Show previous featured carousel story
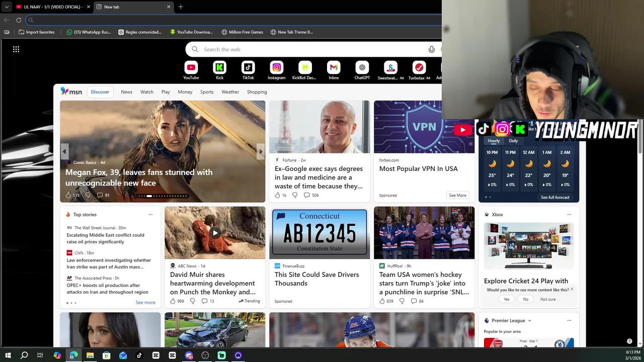The height and width of the screenshot is (362, 644). click(64, 151)
